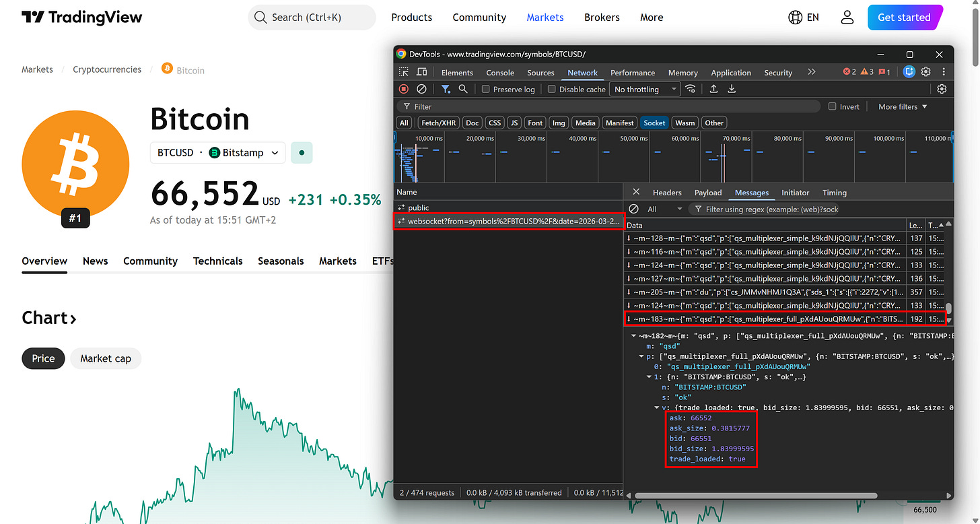Toggle the device toolbar icon in DevTools
This screenshot has width=980, height=524.
[423, 72]
